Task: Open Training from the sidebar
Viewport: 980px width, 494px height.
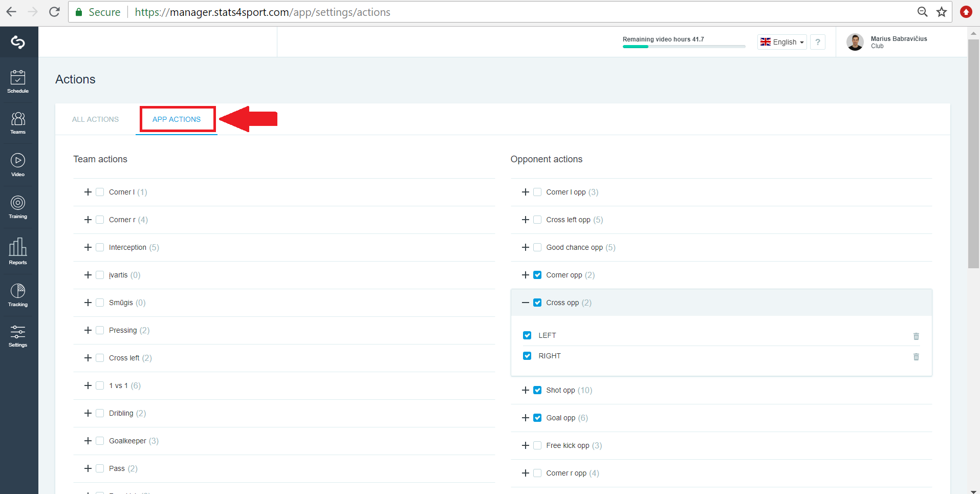Action: [18, 207]
